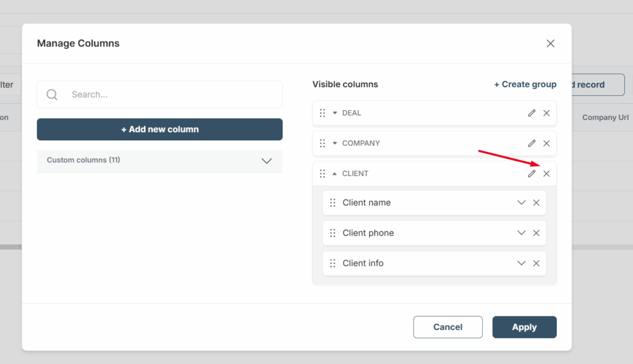Collapse the CLIENT group triangle
Viewport: 633px width, 364px height.
[x=335, y=174]
